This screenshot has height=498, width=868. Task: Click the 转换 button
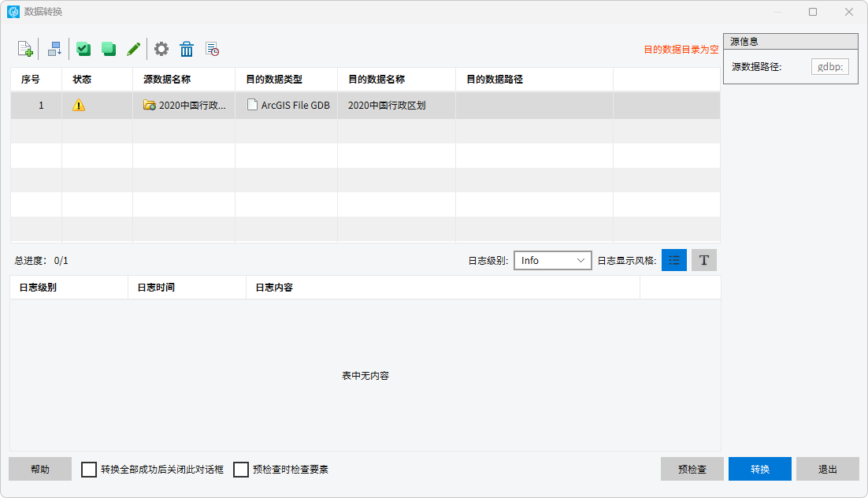tap(759, 469)
